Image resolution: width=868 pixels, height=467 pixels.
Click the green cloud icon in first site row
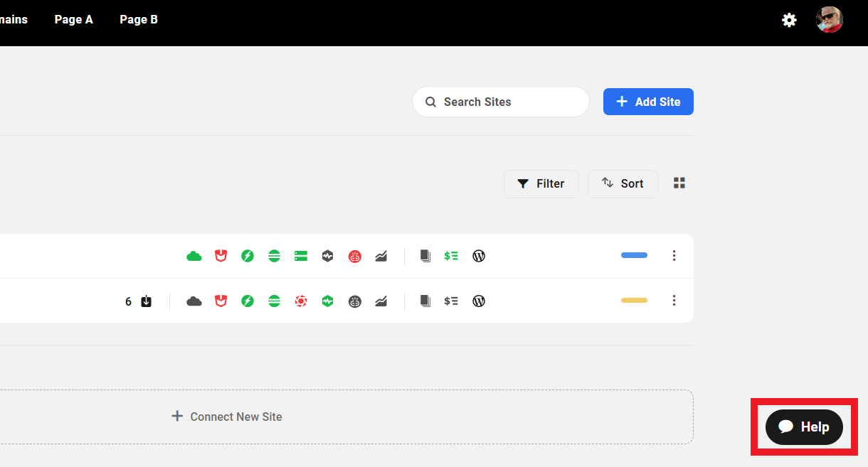click(194, 257)
